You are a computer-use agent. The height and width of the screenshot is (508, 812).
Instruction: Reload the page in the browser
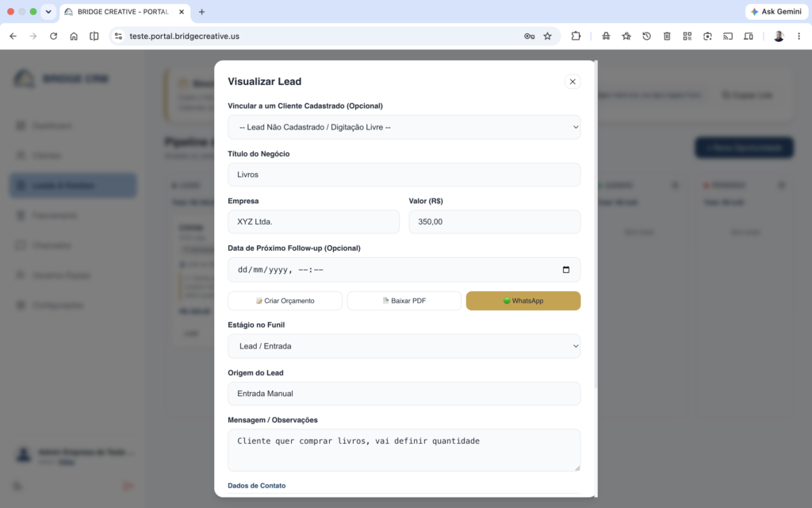(x=53, y=37)
